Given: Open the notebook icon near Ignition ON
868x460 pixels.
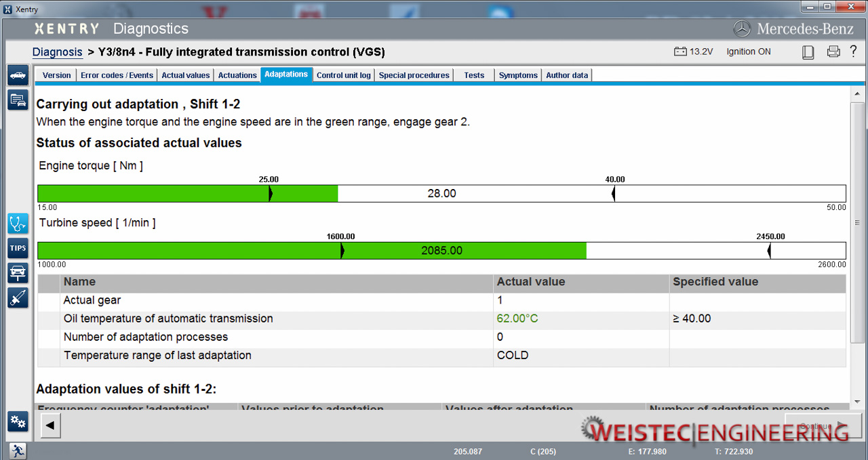Looking at the screenshot, I should click(808, 52).
